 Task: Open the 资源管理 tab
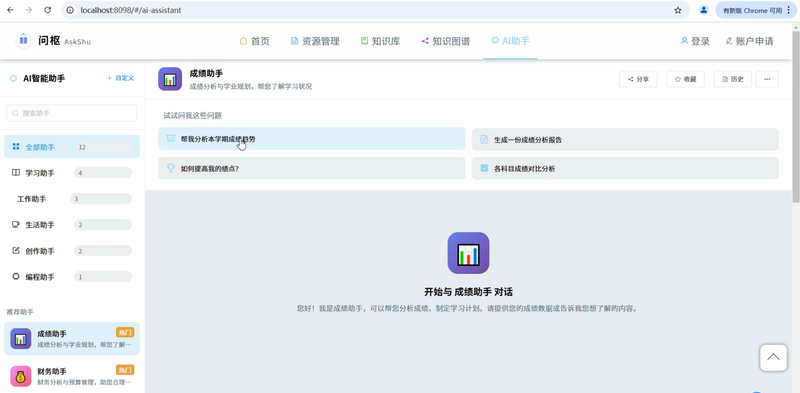coord(315,41)
